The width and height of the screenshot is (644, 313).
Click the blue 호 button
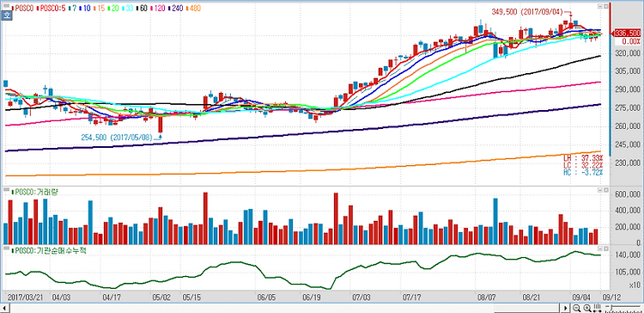(x=7, y=15)
